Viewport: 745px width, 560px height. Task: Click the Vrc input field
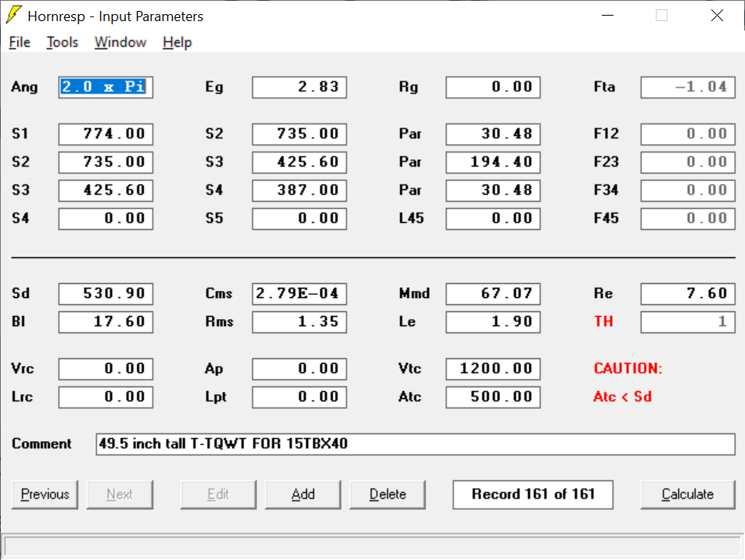click(x=106, y=369)
